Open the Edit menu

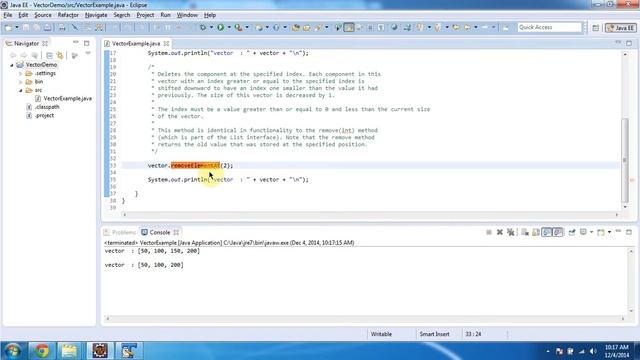[23, 15]
